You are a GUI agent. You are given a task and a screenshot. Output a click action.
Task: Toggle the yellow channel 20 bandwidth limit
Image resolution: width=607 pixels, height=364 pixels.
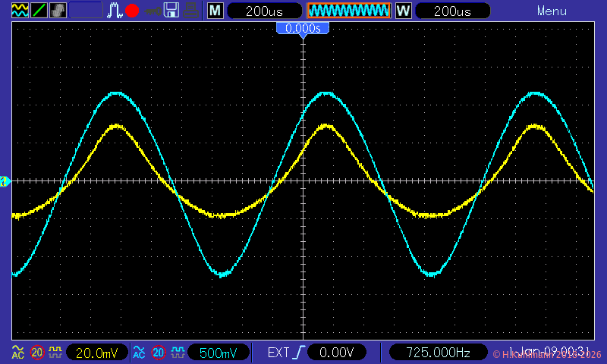tap(37, 353)
